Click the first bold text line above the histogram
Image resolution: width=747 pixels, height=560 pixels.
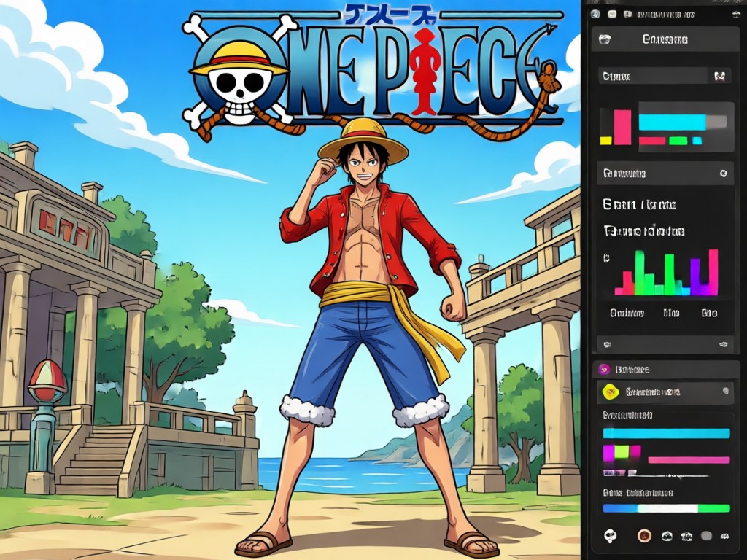pos(639,205)
